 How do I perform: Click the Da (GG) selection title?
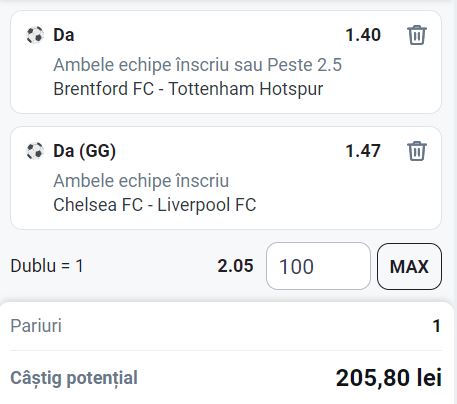click(x=84, y=151)
